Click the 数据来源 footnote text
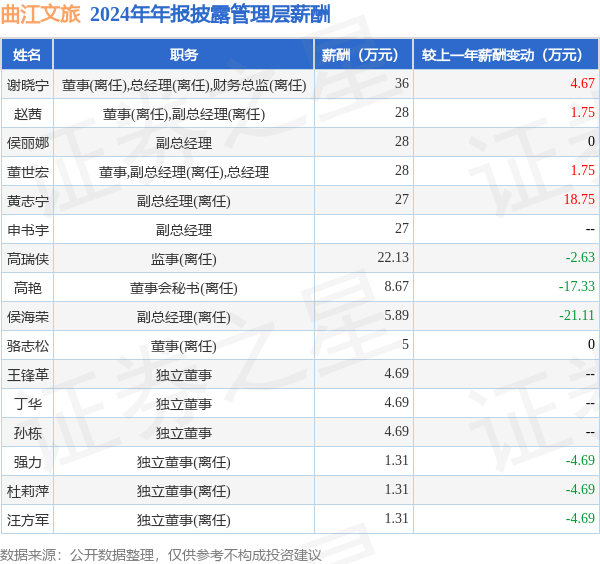This screenshot has height=564, width=600. (x=161, y=555)
